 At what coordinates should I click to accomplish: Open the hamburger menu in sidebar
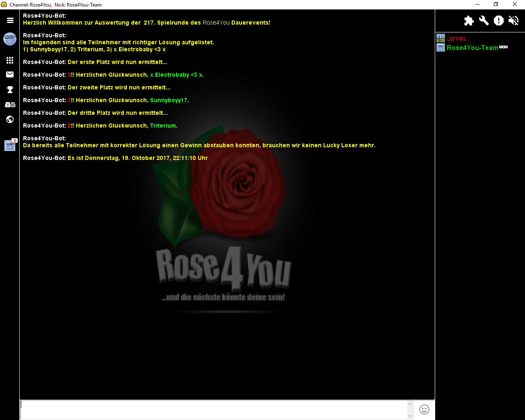pos(10,20)
